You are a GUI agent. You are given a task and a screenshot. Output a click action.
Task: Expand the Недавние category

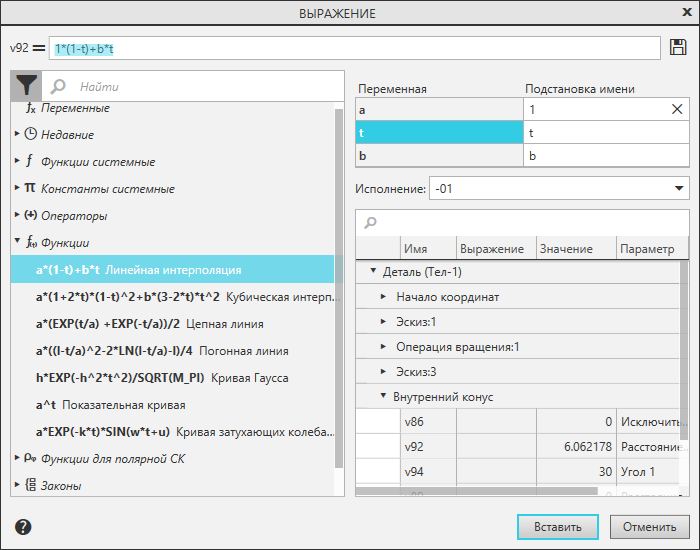(x=17, y=134)
